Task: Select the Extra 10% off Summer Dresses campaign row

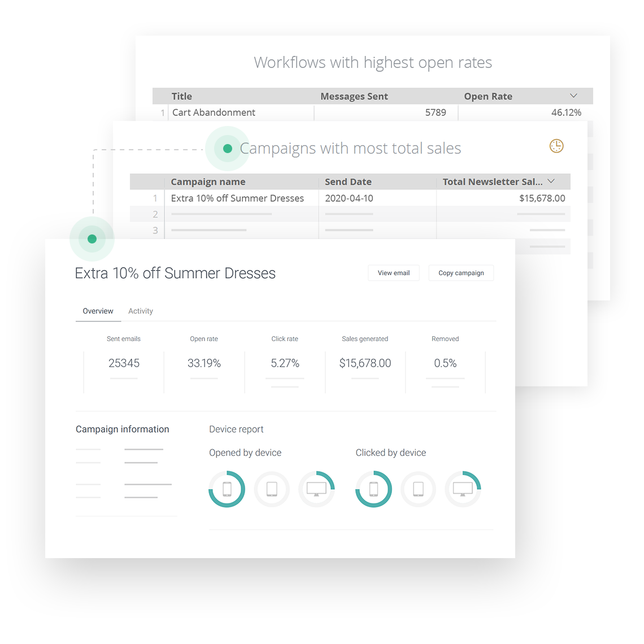Action: tap(236, 198)
